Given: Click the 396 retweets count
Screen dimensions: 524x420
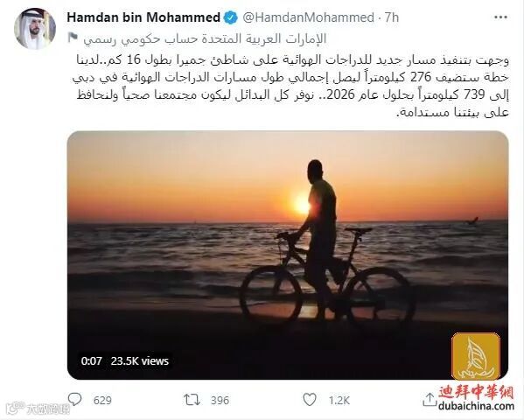Looking at the screenshot, I should [x=220, y=400].
